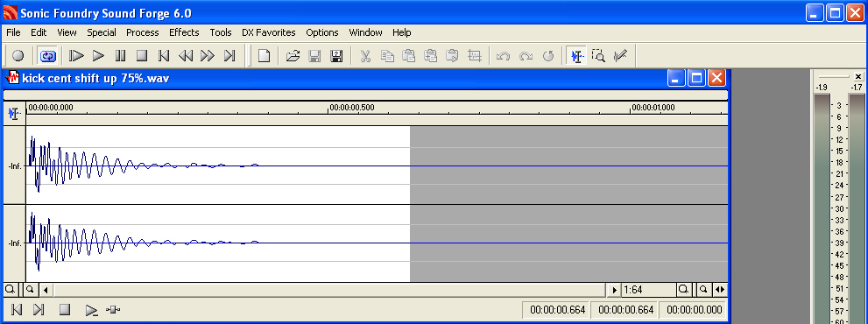868x324 pixels.
Task: Click the Play button in main toolbar
Action: [x=98, y=55]
